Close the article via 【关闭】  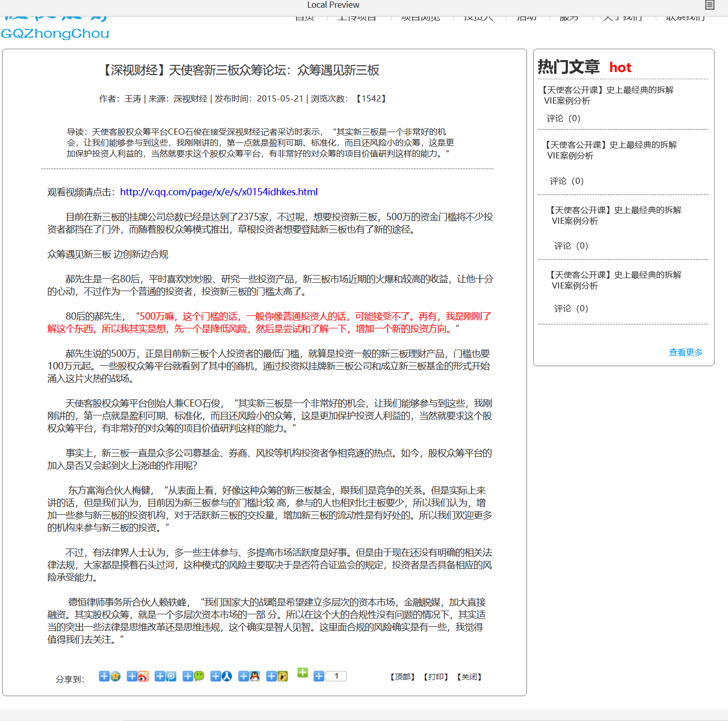click(469, 677)
